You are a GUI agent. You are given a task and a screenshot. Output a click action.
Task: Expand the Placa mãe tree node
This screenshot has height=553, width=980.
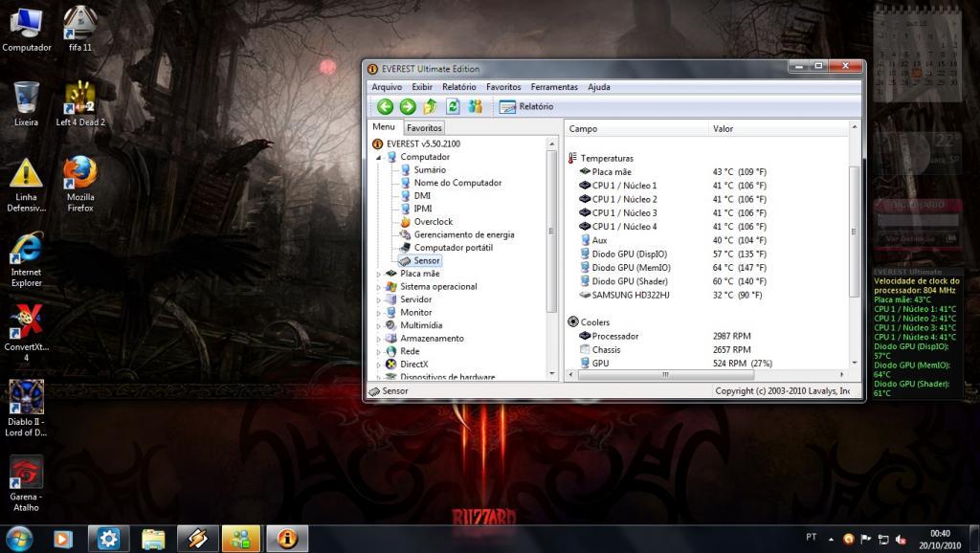pyautogui.click(x=378, y=275)
